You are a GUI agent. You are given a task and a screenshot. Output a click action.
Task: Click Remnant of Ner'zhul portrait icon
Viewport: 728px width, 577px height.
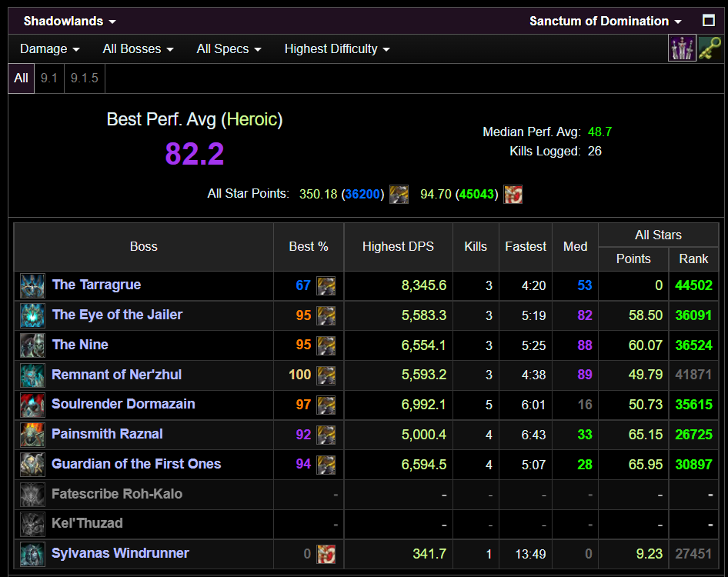pos(32,375)
